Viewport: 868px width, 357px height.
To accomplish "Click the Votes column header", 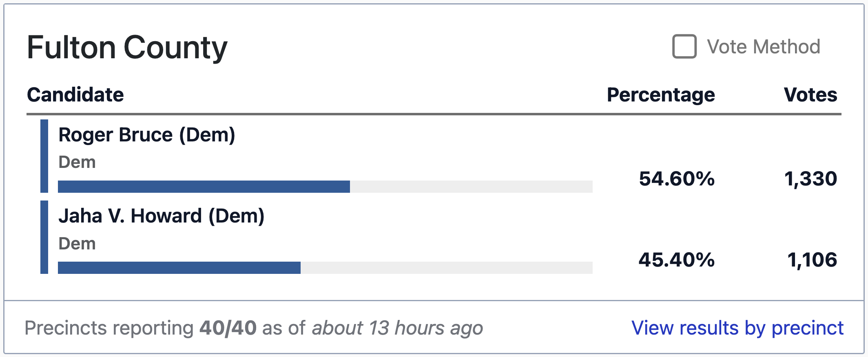I will [810, 95].
